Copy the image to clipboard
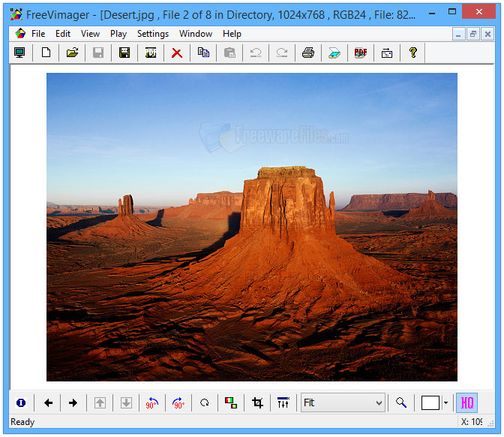504x437 pixels. (x=203, y=53)
